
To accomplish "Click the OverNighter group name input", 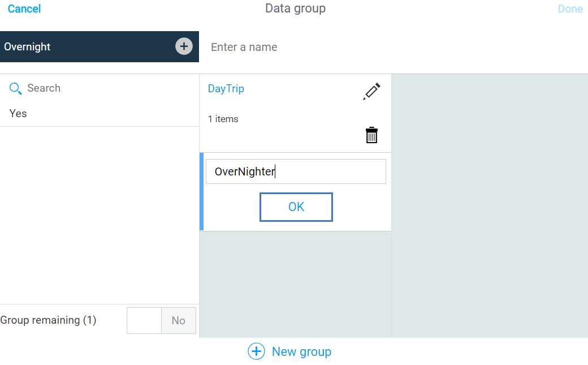I will point(296,171).
